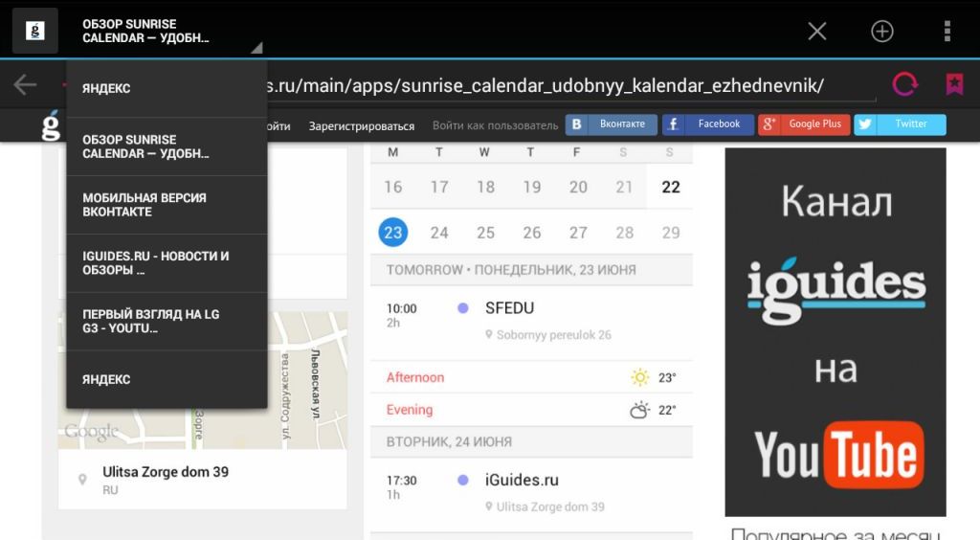Click the Evening weather row

pos(531,410)
